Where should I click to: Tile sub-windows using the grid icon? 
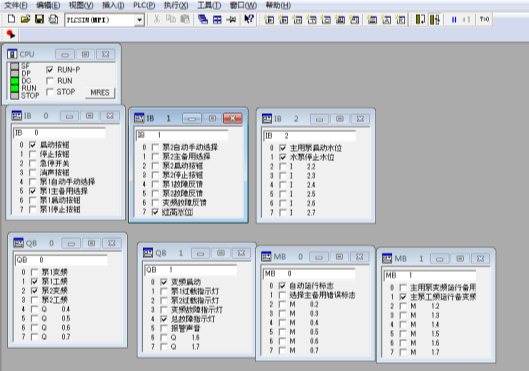click(x=217, y=19)
